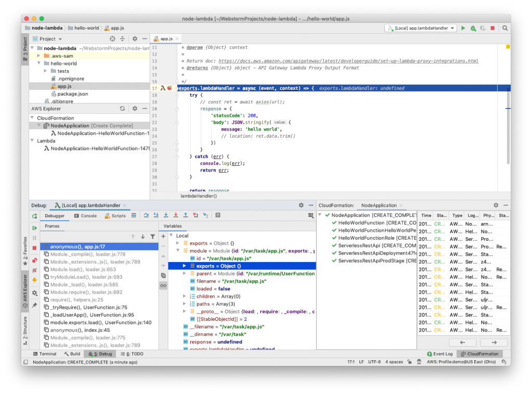Image resolution: width=532 pixels, height=394 pixels.
Task: Click the filter icon in Frames pane
Action: click(152, 237)
